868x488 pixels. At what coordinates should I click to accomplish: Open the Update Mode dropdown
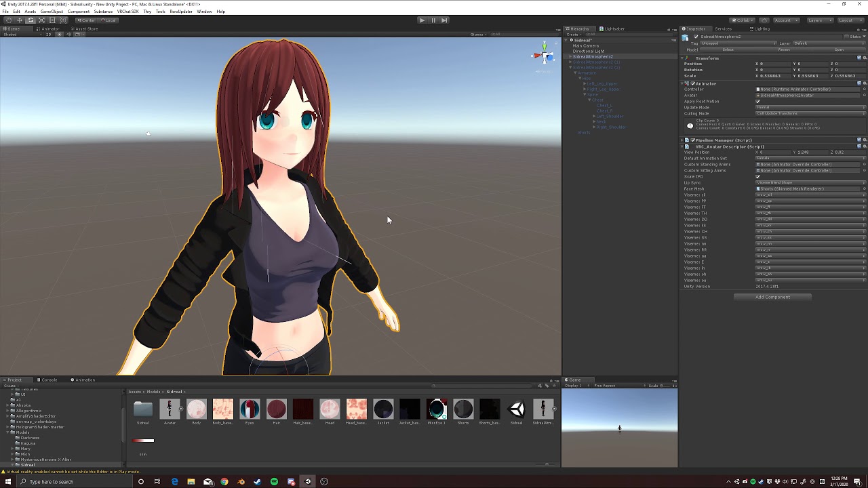pyautogui.click(x=810, y=108)
